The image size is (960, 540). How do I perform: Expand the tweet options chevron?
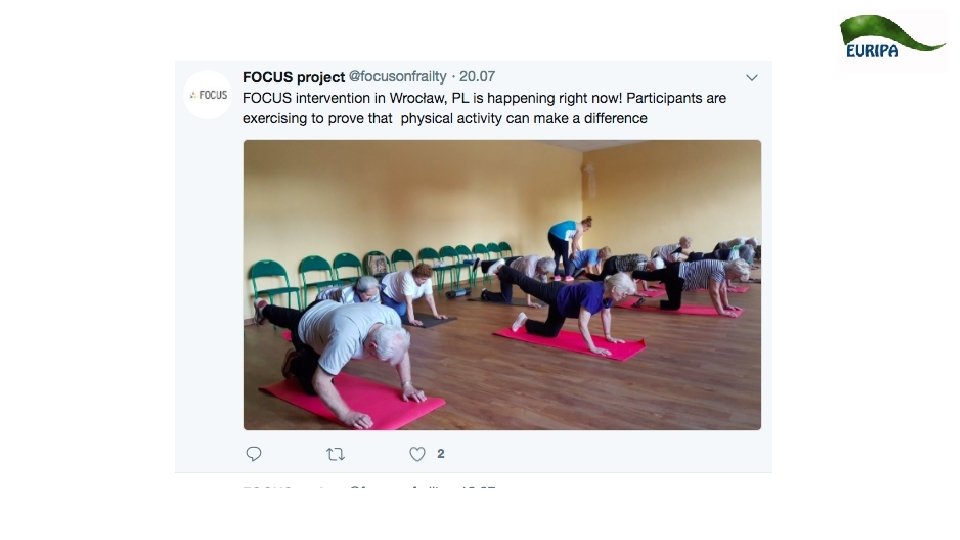752,78
